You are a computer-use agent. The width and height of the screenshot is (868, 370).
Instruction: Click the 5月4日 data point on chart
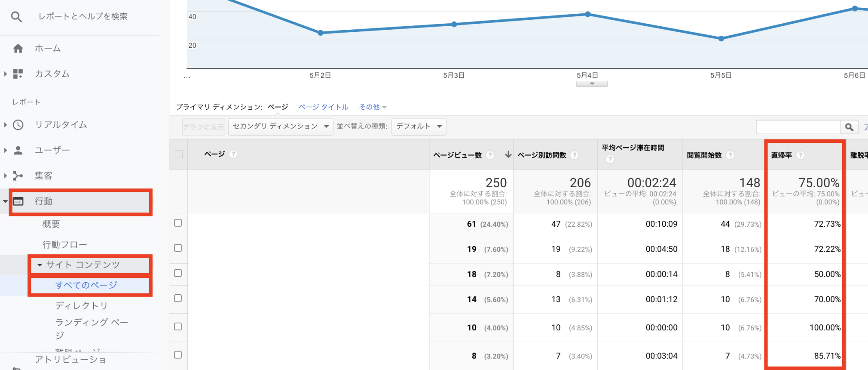pos(588,14)
